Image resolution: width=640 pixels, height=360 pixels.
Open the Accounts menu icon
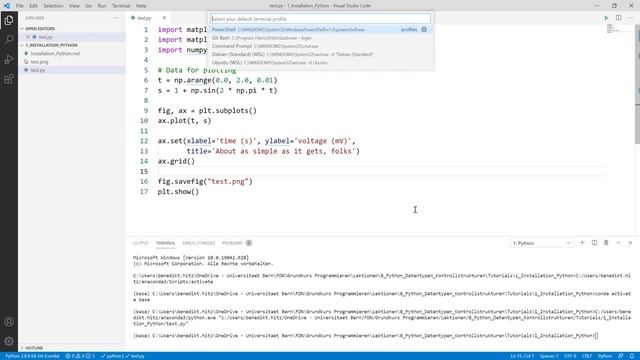(9, 322)
